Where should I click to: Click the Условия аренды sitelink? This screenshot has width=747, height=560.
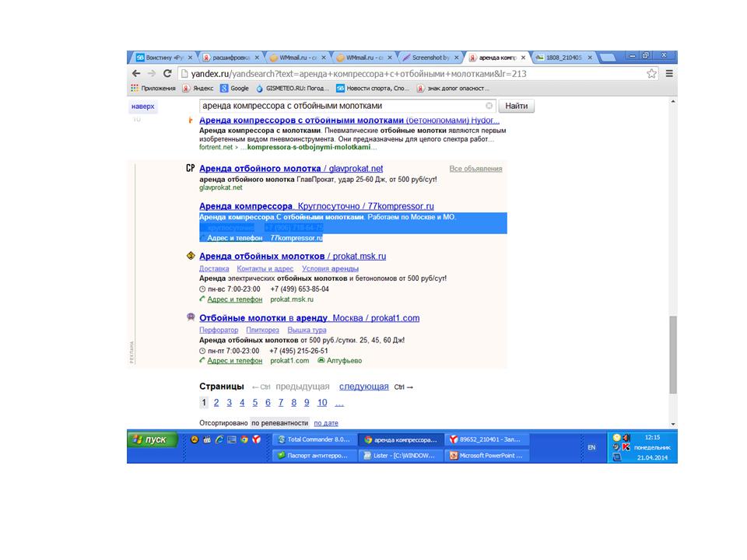tap(330, 268)
